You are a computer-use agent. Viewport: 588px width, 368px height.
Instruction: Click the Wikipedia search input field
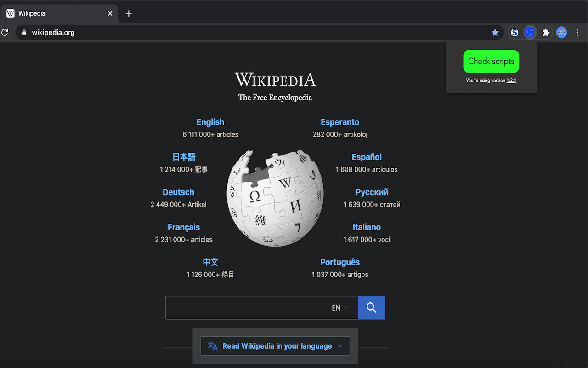(x=246, y=308)
